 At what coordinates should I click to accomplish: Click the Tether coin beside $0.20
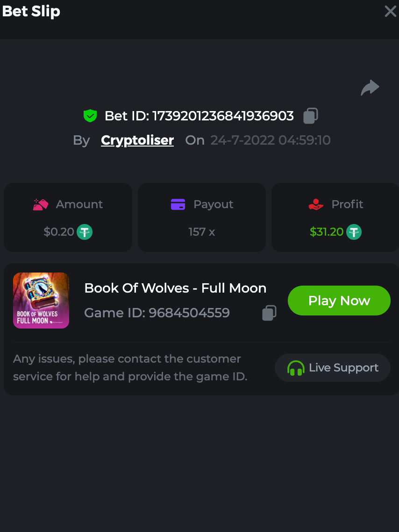point(85,232)
